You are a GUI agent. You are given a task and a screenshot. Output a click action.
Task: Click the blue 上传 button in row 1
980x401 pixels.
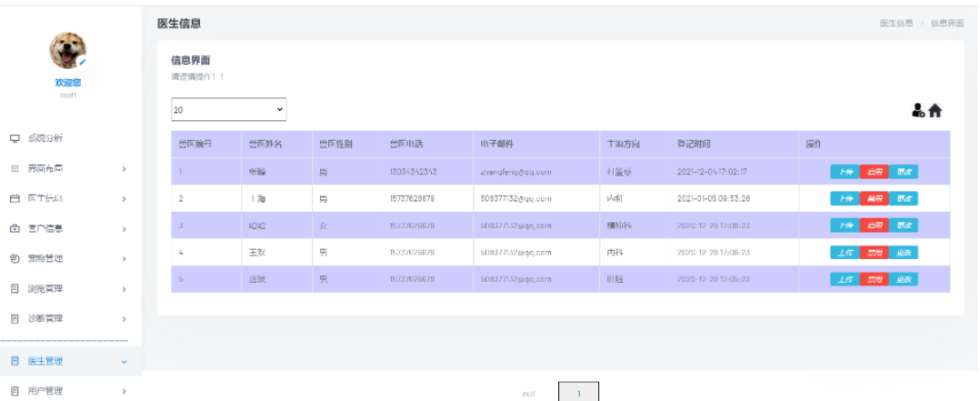pos(845,172)
